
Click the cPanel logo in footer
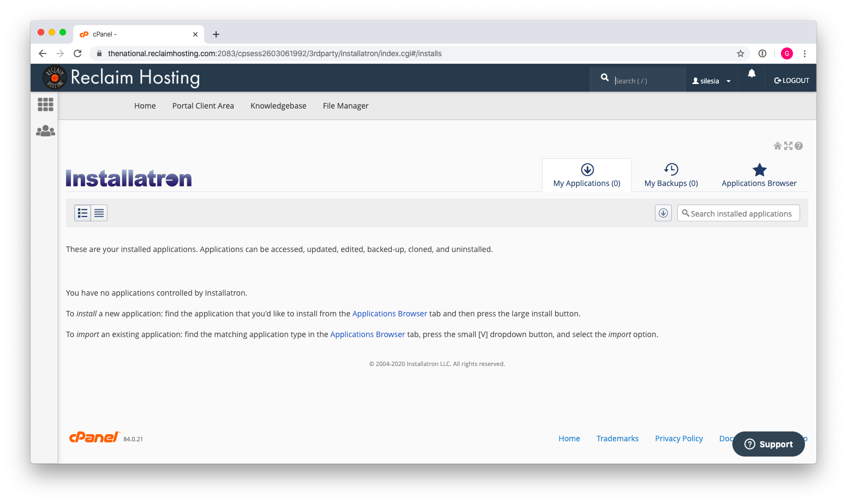click(94, 437)
